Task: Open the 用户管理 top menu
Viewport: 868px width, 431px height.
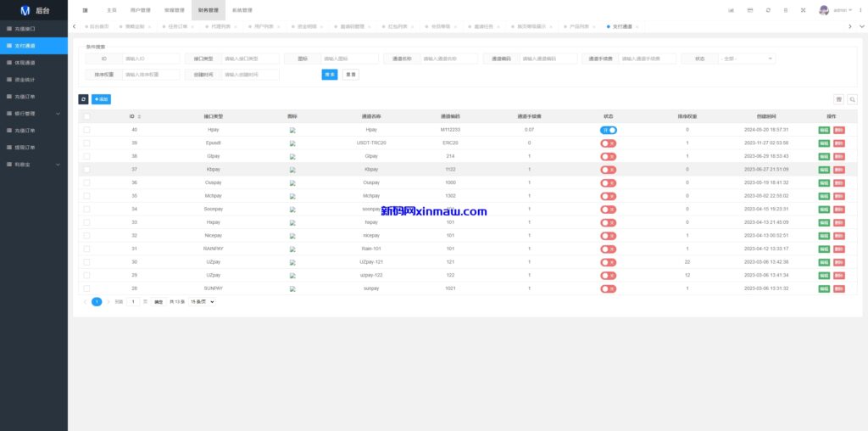Action: pyautogui.click(x=140, y=10)
